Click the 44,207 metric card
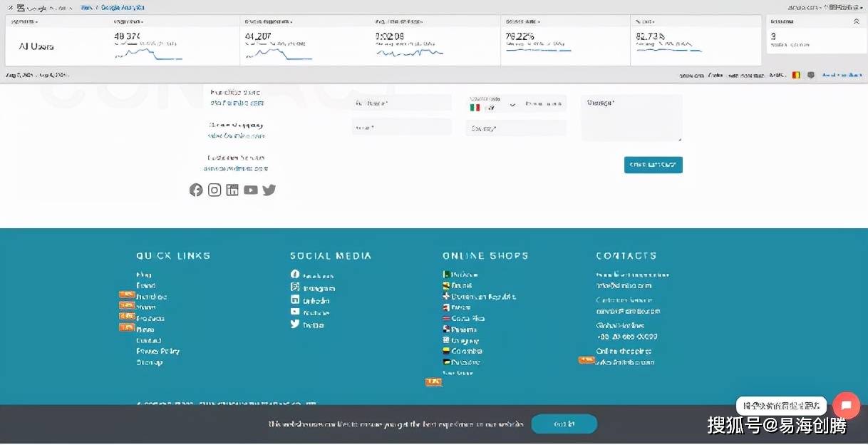 [x=304, y=41]
